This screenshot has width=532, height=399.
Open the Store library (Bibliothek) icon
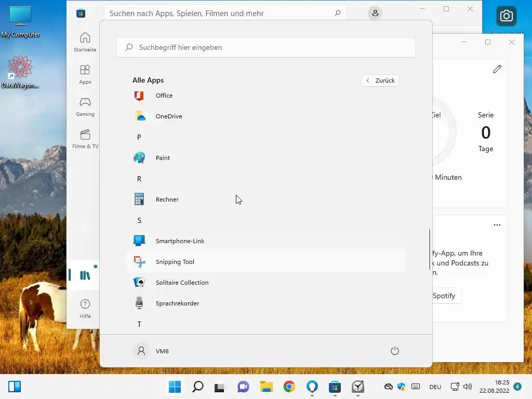(85, 275)
